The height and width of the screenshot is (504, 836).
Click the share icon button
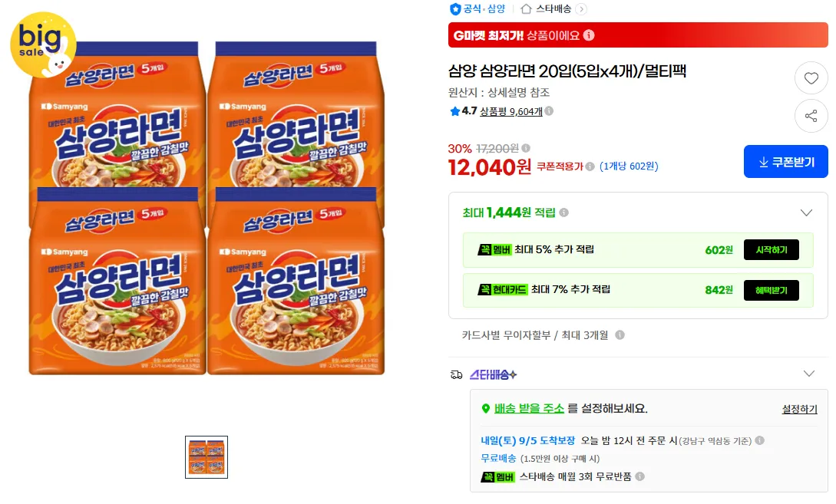tap(811, 116)
